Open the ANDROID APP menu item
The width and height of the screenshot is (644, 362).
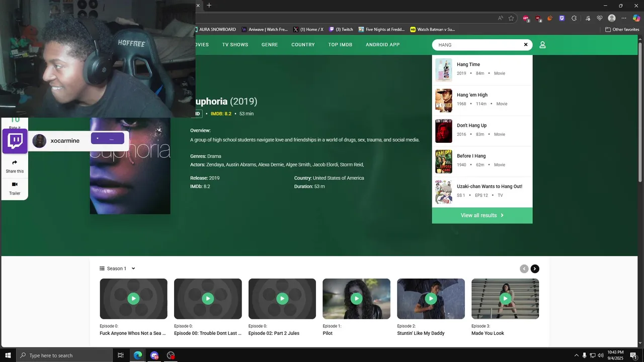(382, 45)
